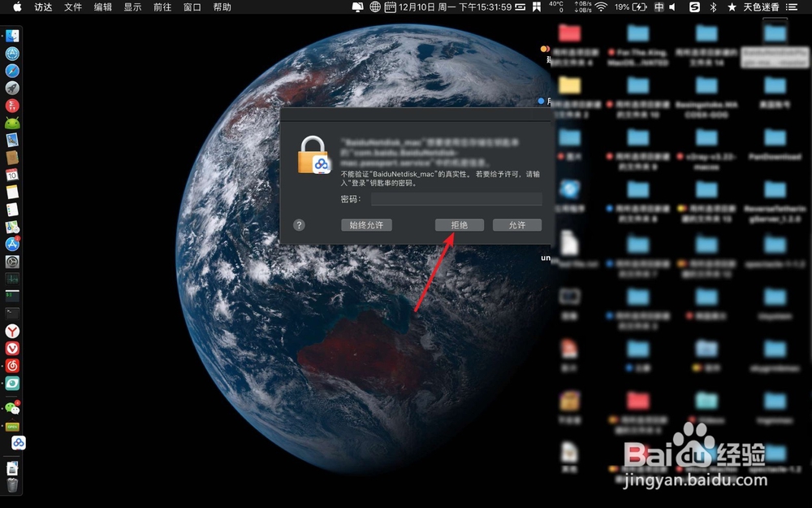Click the 拒绝 (Deny) button
Viewport: 812px width, 508px height.
click(x=460, y=225)
